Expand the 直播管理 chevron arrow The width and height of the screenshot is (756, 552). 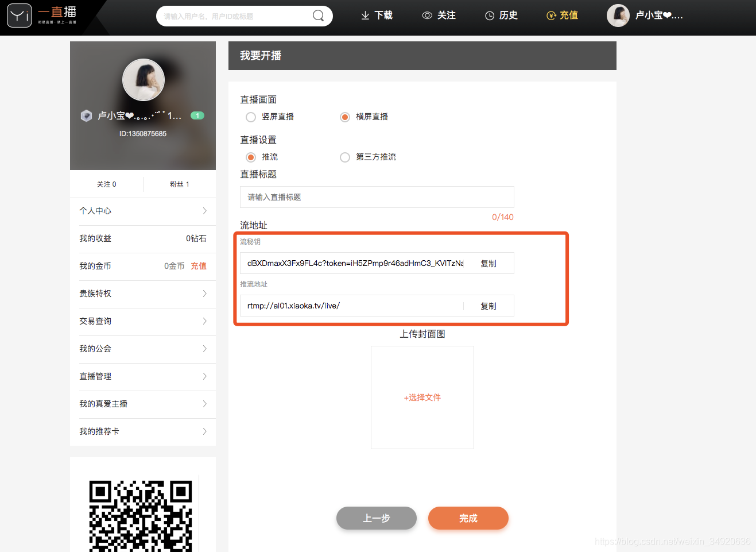coord(204,376)
